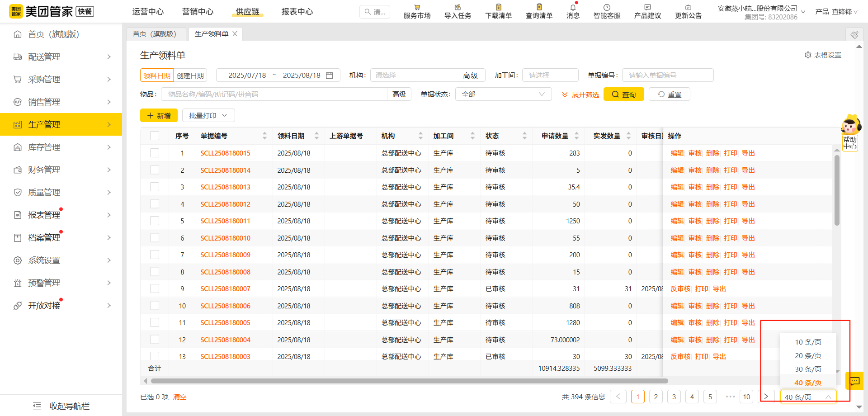This screenshot has width=868, height=416.
Task: Expand the 批量打印 dropdown
Action: [x=208, y=116]
